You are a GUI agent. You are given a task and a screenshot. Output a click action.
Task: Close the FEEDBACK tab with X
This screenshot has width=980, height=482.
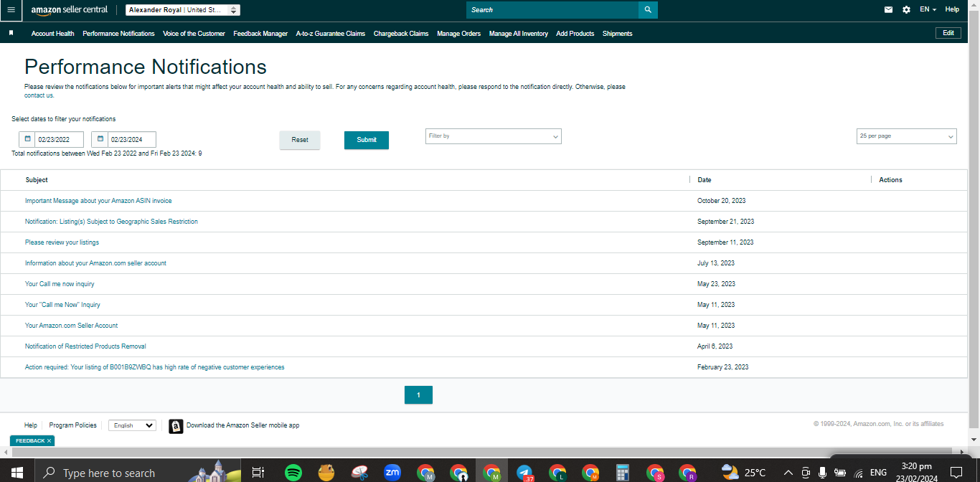coord(49,440)
